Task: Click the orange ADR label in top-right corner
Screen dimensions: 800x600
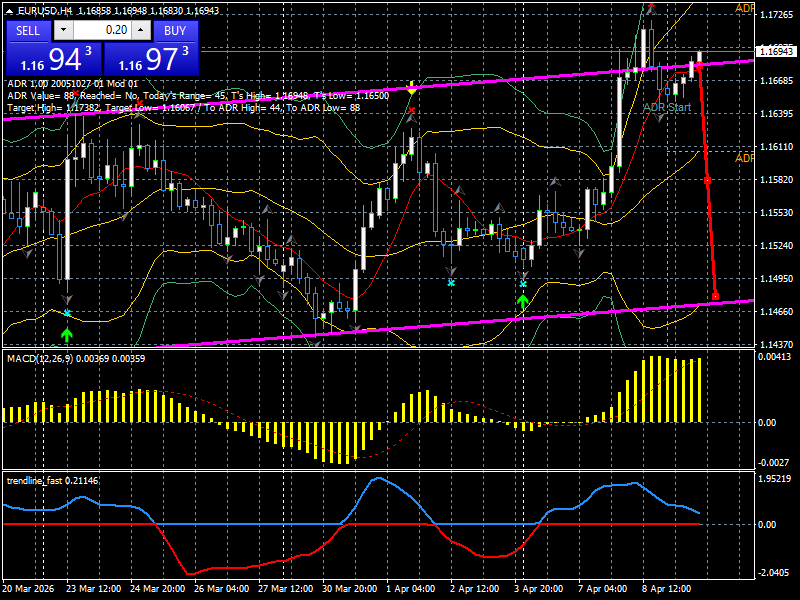Action: [745, 9]
